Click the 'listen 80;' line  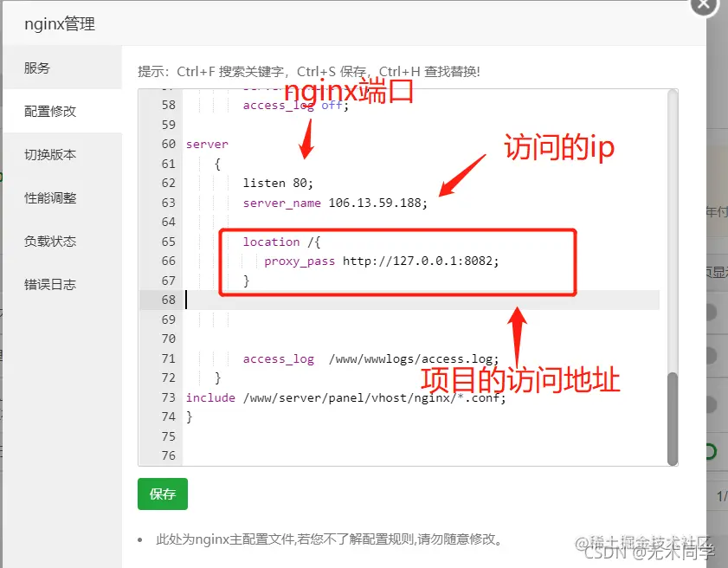point(278,183)
